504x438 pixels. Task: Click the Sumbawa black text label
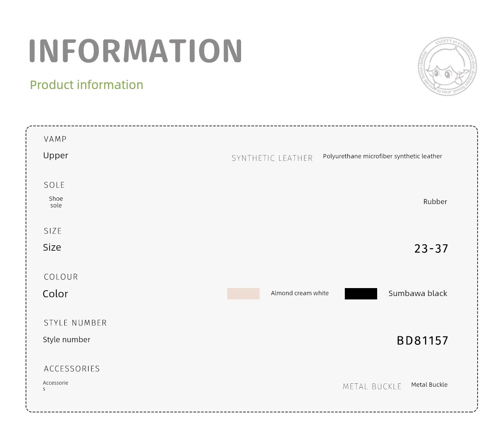[418, 293]
